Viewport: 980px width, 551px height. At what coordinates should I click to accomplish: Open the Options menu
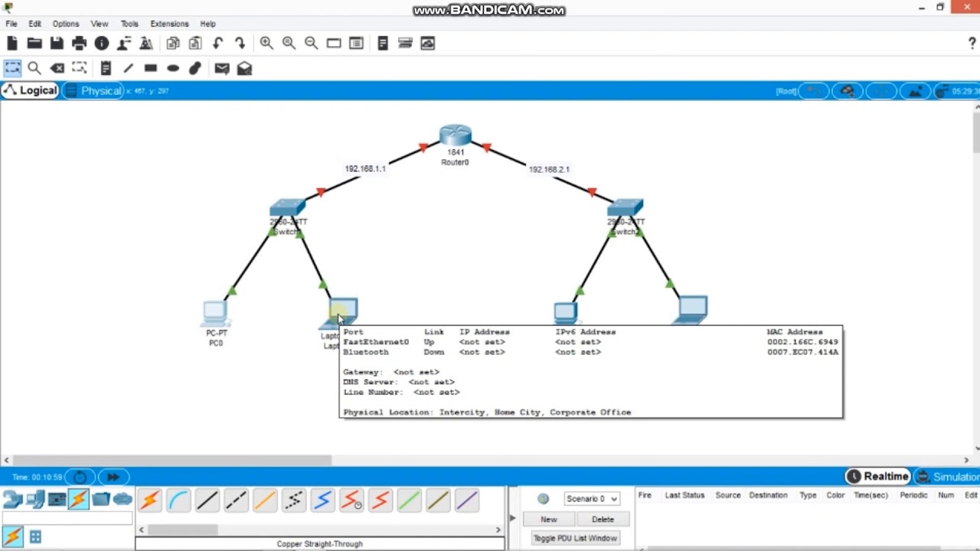click(x=66, y=24)
